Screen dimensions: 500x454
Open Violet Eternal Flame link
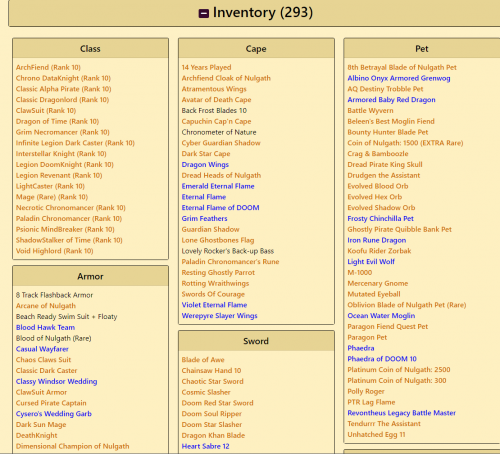pos(214,305)
